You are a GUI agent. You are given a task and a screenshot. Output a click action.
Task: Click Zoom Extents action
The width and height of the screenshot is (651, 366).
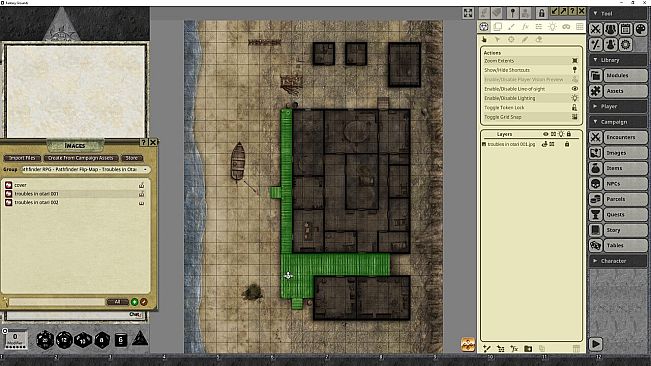531,61
